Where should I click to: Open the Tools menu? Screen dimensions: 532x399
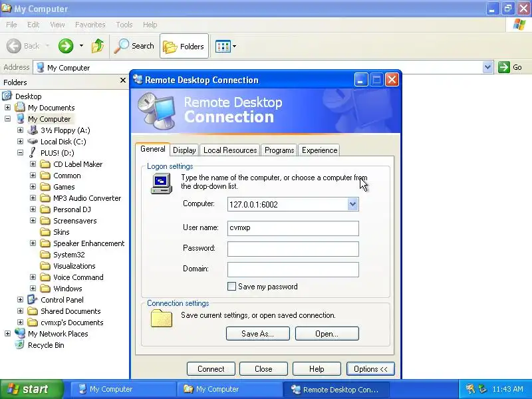coord(124,25)
